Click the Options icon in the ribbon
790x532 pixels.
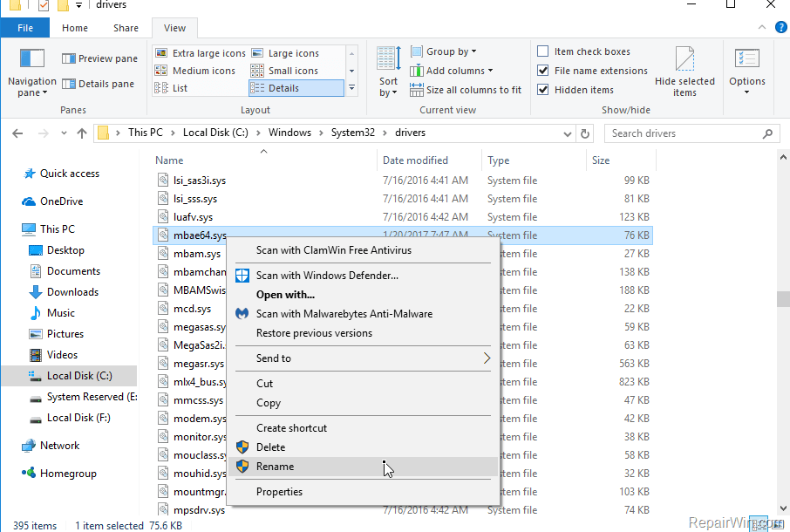[747, 59]
